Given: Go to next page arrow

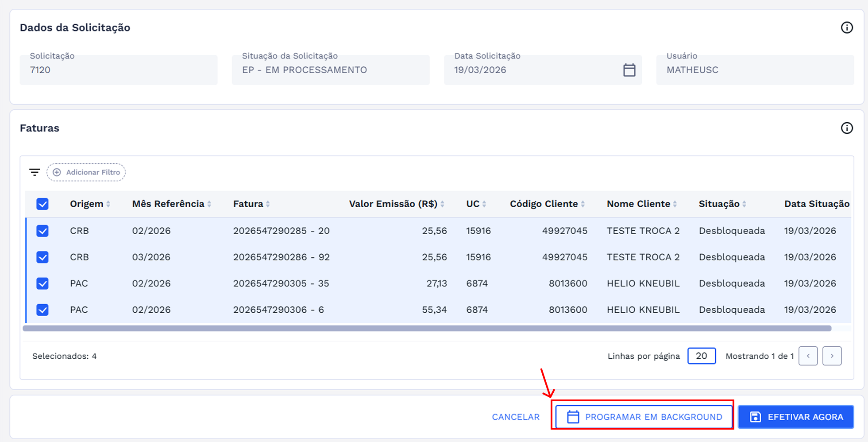Looking at the screenshot, I should click(x=832, y=356).
